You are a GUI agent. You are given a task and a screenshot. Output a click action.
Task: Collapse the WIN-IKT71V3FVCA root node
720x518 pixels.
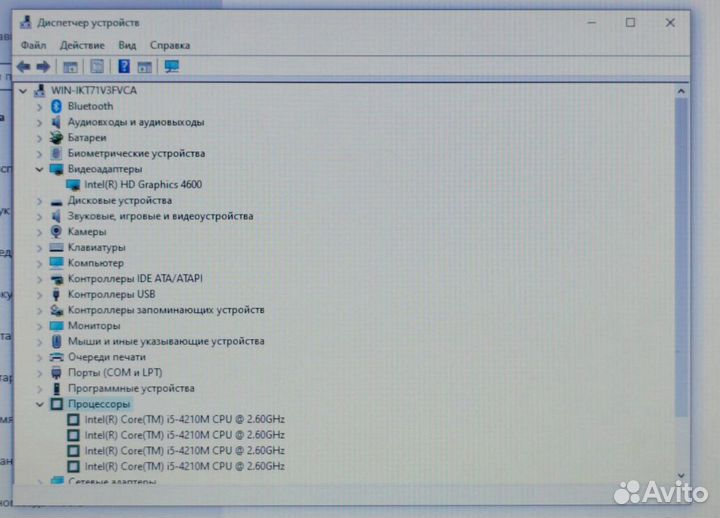23,91
